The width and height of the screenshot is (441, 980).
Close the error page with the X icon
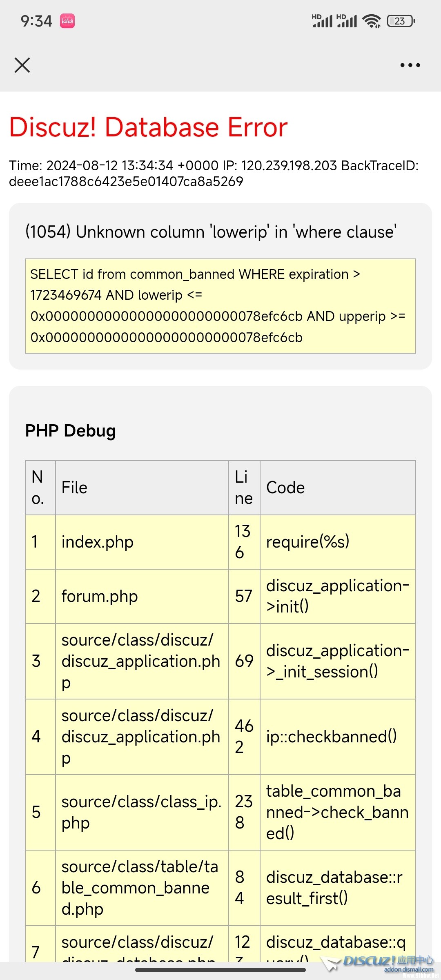22,65
